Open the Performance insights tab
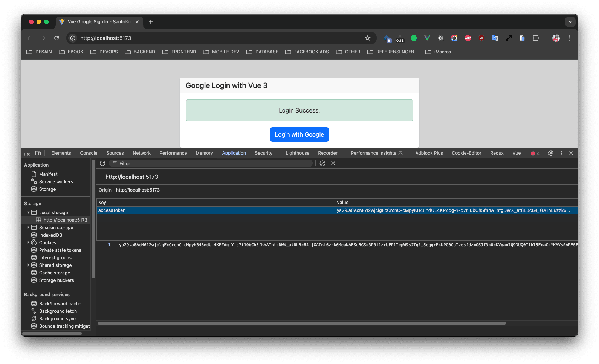Viewport: 599px width, 364px height. coord(377,153)
